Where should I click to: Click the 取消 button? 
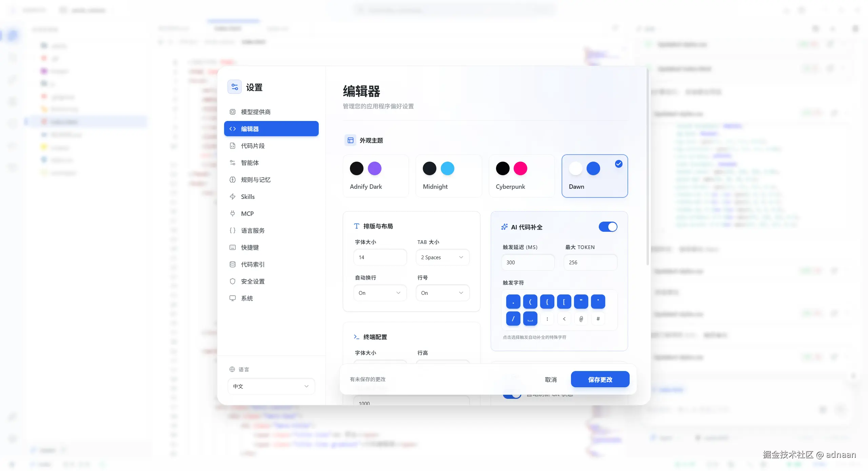point(551,380)
